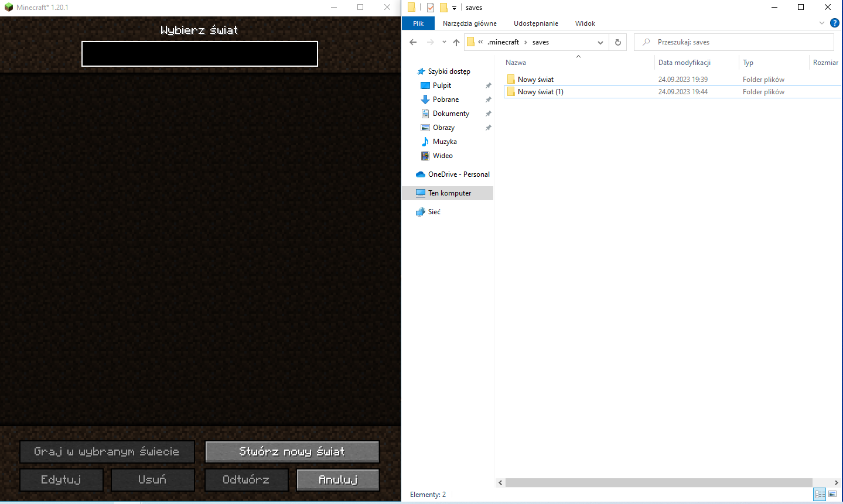Click the horizontal scrollbar in file list

(658, 483)
